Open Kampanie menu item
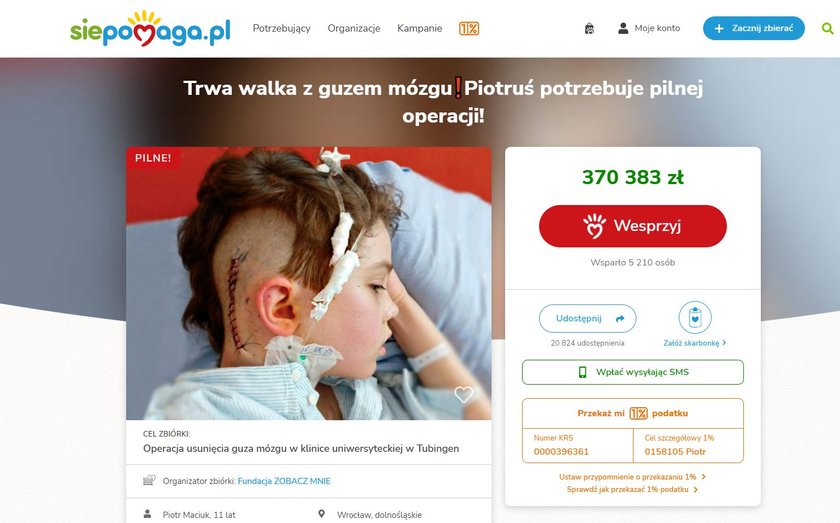 [420, 28]
